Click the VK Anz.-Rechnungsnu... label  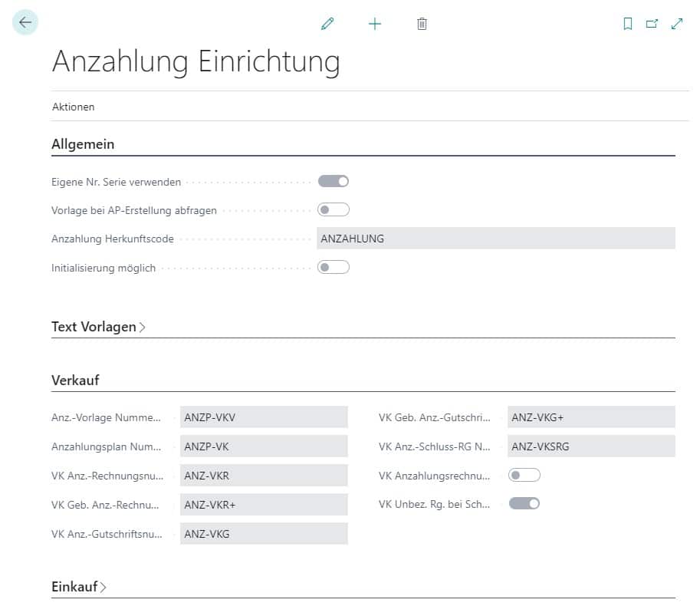(x=107, y=476)
